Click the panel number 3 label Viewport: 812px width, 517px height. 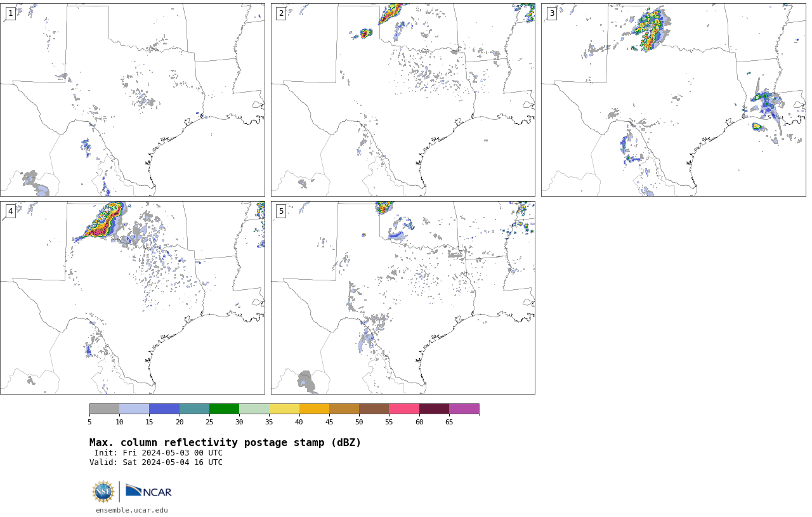click(552, 13)
